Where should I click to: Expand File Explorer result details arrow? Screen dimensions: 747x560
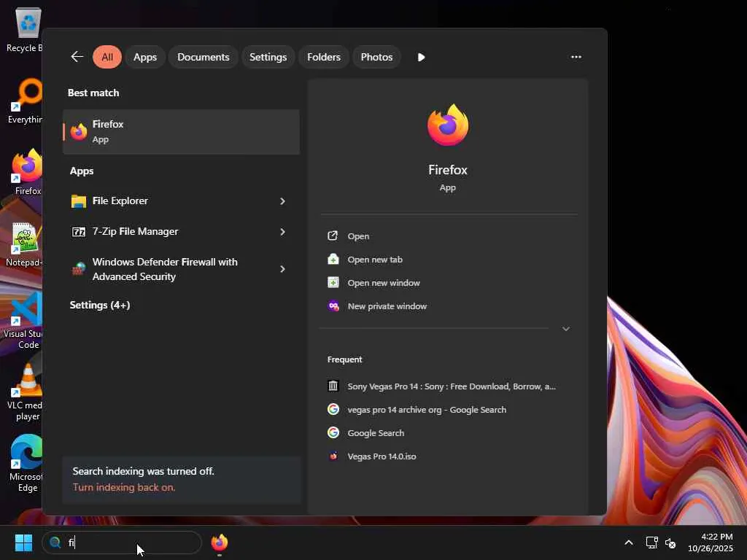point(282,201)
